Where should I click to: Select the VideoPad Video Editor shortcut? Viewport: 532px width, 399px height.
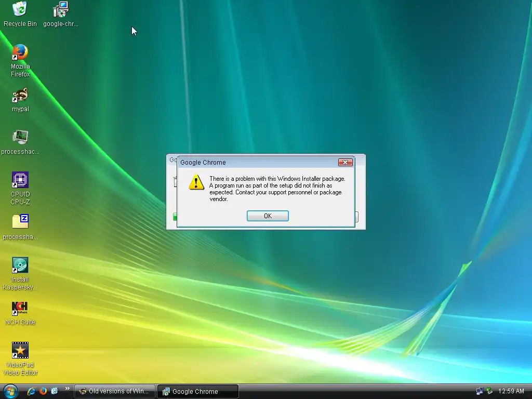pyautogui.click(x=20, y=359)
